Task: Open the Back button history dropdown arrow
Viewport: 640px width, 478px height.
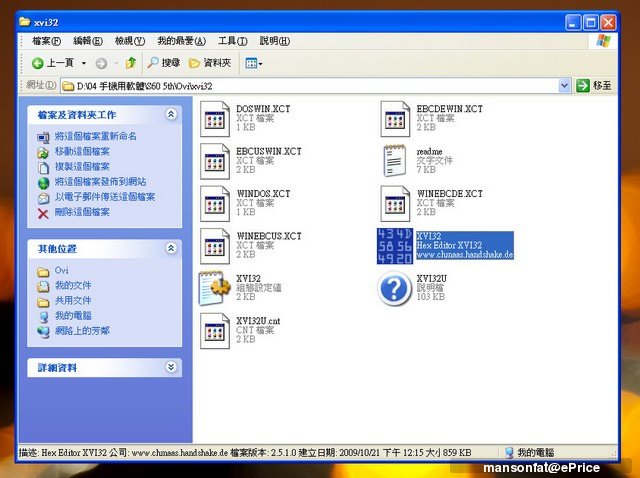Action: pyautogui.click(x=84, y=63)
